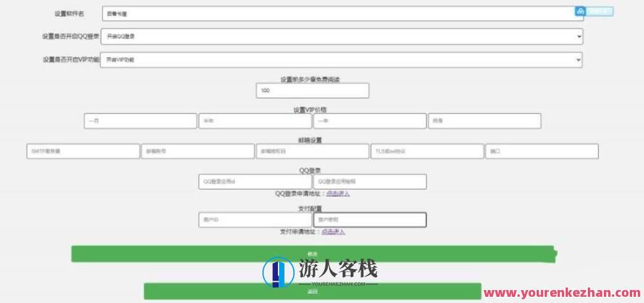Screen dimensions: 644x303
Task: Click the 商户ID input field
Action: [x=255, y=220]
